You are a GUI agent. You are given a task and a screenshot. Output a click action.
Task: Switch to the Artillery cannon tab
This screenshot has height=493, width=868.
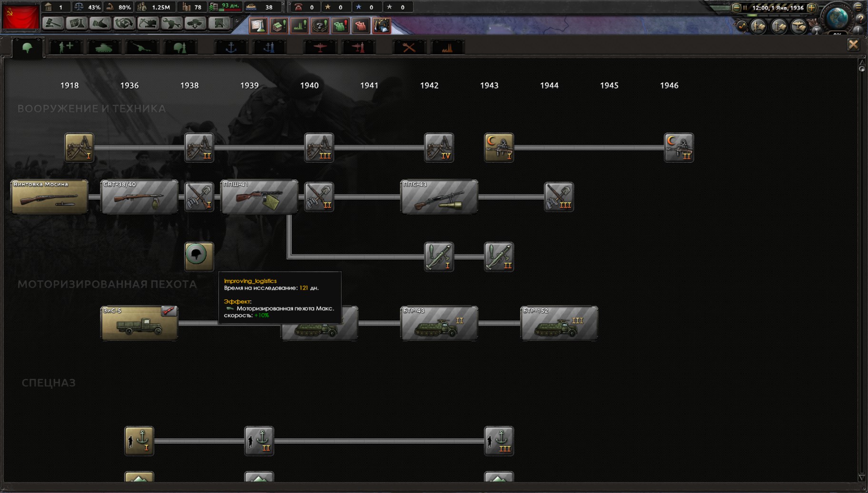tap(142, 48)
